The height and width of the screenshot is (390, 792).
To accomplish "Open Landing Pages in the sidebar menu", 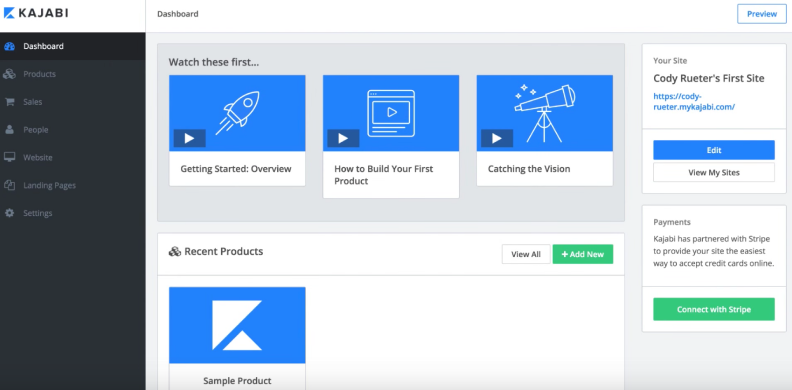I will [73, 185].
